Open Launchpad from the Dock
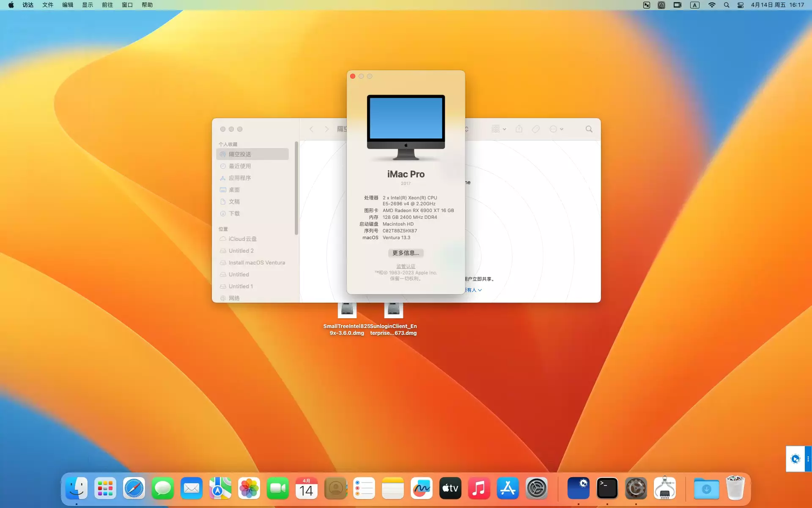 pos(105,488)
